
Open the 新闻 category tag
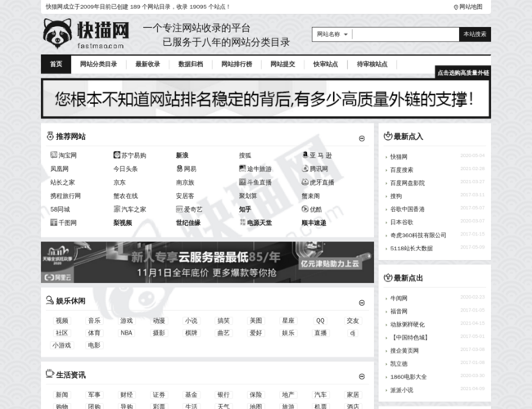coord(61,394)
